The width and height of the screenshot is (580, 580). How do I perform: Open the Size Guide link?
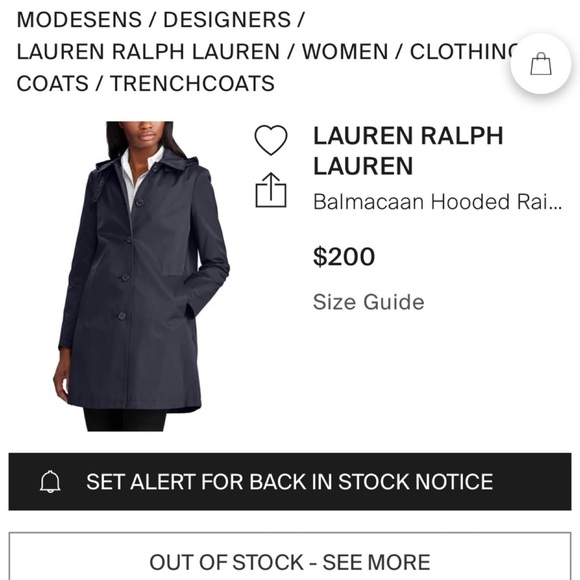point(368,302)
